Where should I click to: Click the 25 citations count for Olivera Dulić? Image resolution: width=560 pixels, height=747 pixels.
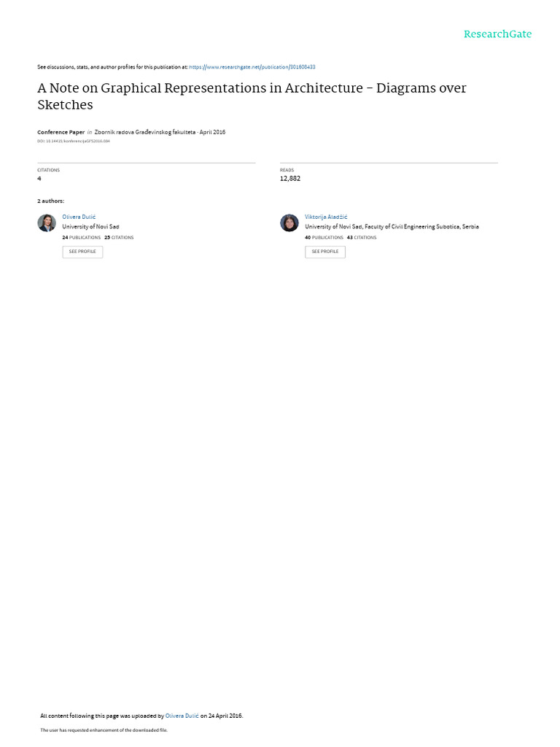point(119,237)
